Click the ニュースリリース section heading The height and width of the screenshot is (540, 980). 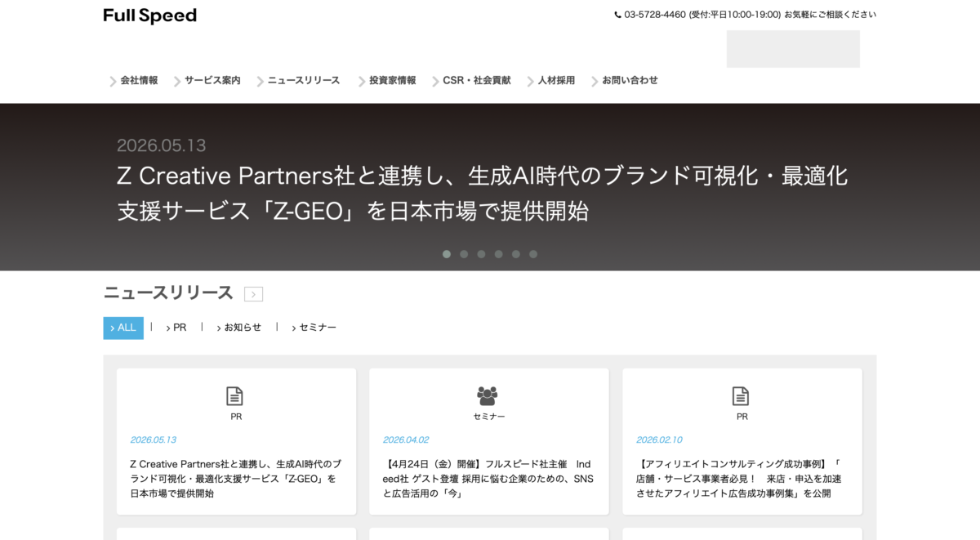click(x=168, y=293)
